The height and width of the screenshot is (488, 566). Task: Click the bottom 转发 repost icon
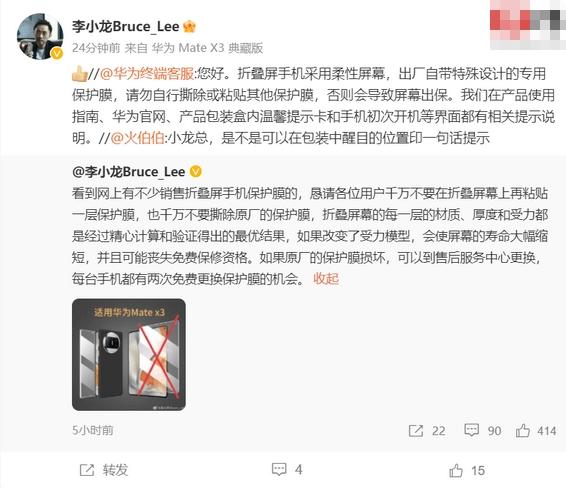87,470
